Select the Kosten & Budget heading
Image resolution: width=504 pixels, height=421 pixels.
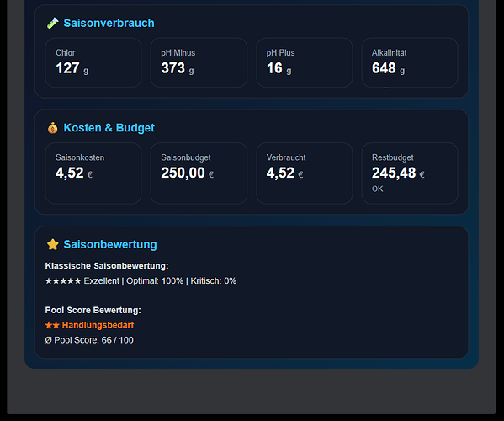(109, 128)
